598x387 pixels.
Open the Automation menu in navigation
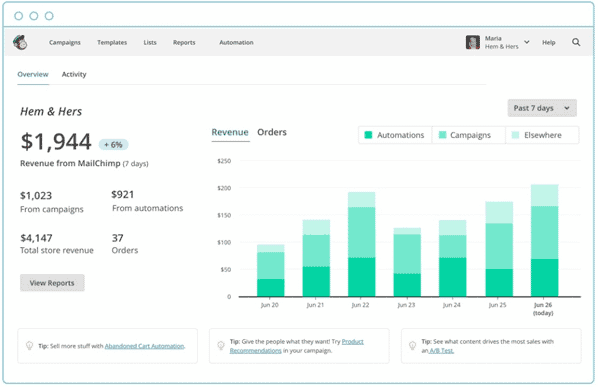click(236, 42)
